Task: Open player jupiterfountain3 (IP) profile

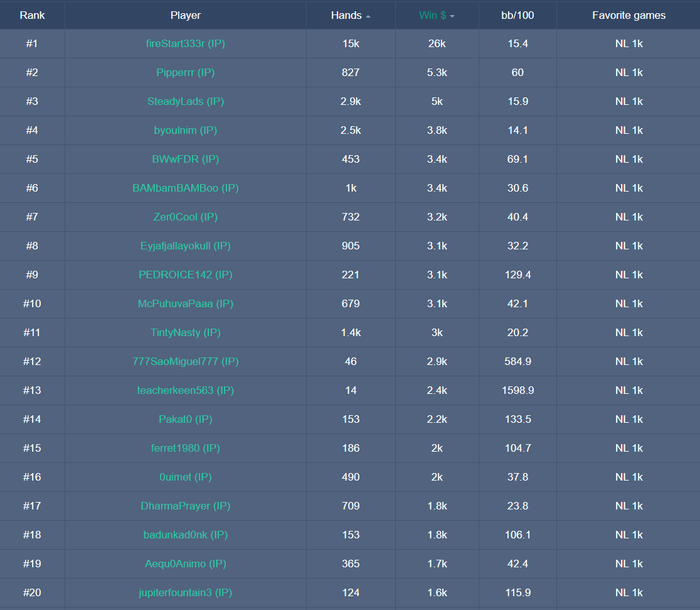Action: click(x=185, y=593)
